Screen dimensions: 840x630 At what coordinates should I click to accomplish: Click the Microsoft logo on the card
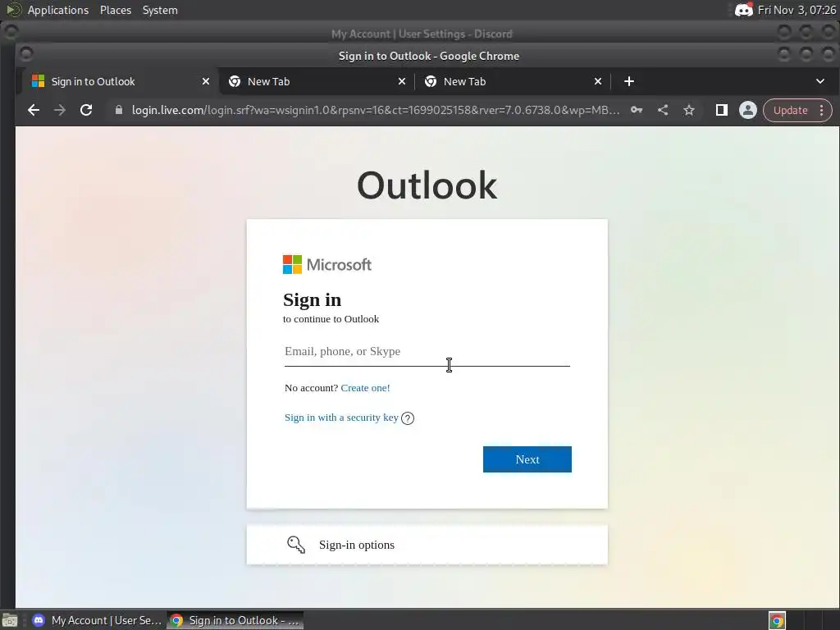326,265
